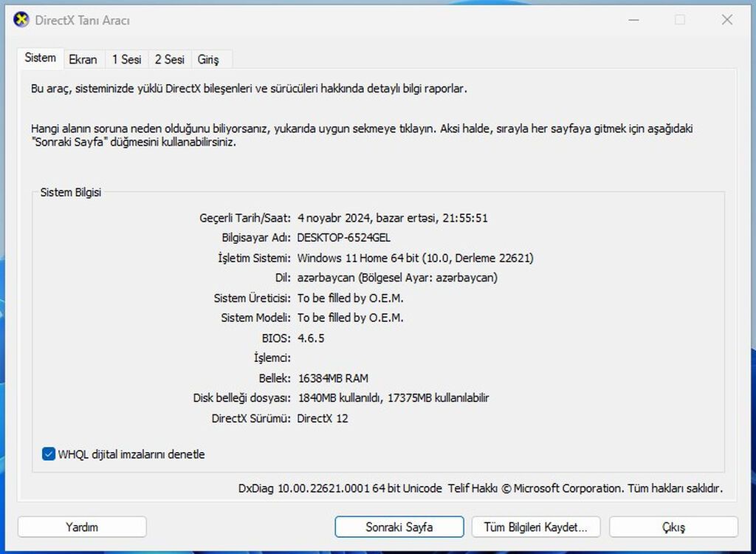Click the DirectX 12 version value

point(323,418)
